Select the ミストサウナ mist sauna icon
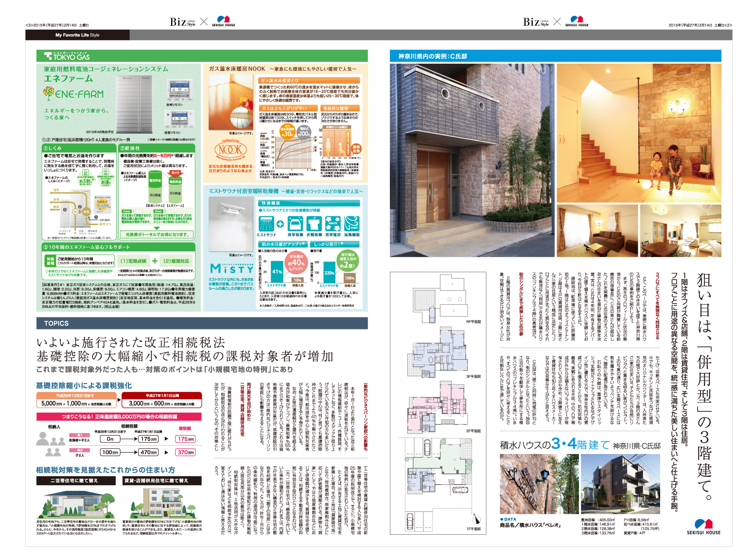This screenshot has height=560, width=753. (266, 224)
